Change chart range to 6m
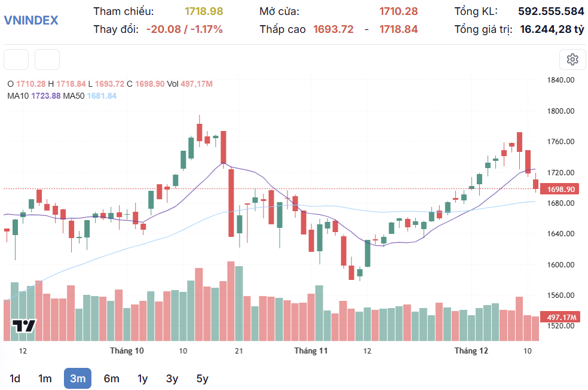The image size is (588, 390). coord(111,378)
